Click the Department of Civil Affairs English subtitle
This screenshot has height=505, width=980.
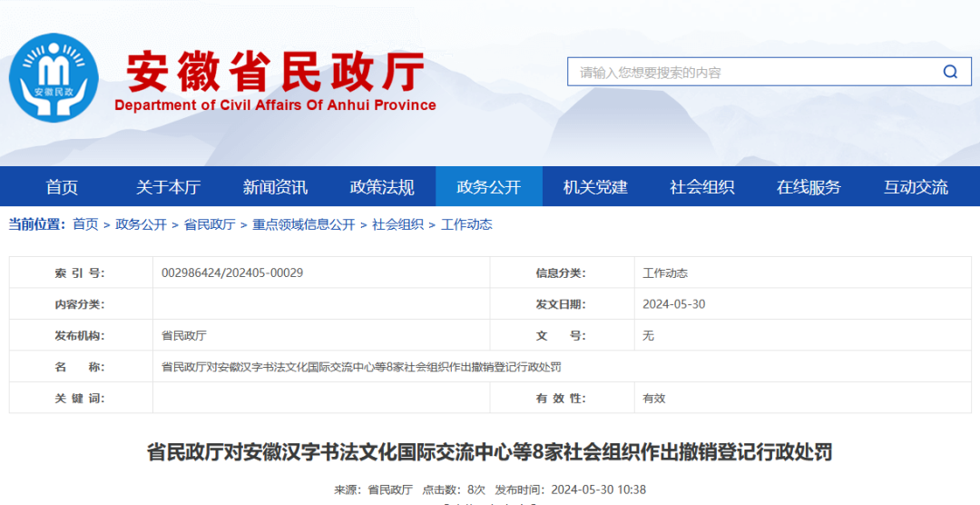275,105
